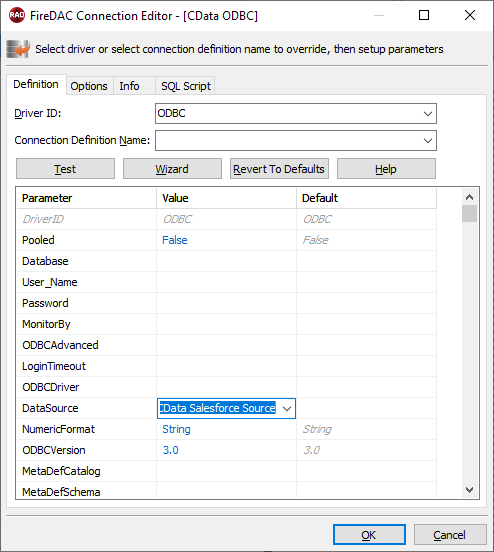Select the DataSource parameter label

(50, 408)
